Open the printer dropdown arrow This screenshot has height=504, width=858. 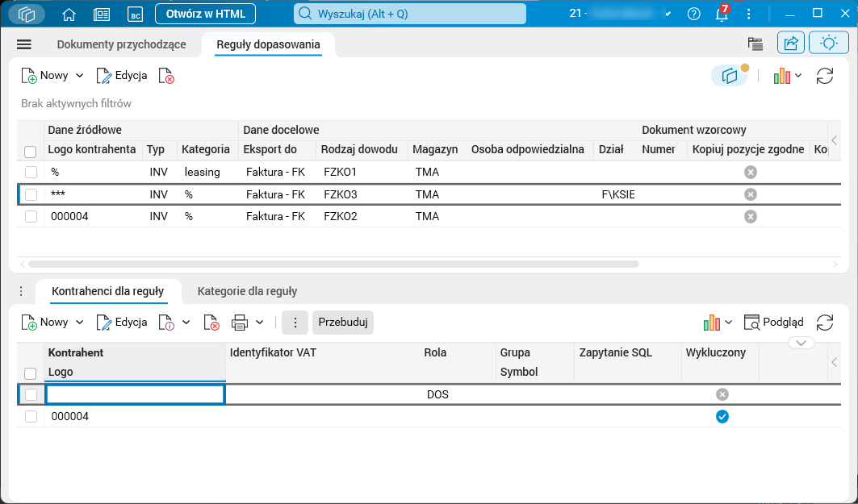coord(259,323)
